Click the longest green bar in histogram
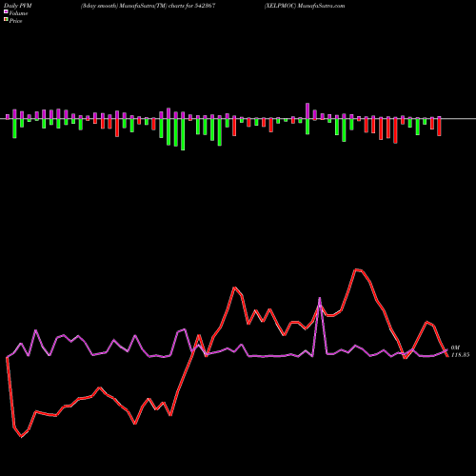Screen dimensions: 476x476 tap(183, 134)
